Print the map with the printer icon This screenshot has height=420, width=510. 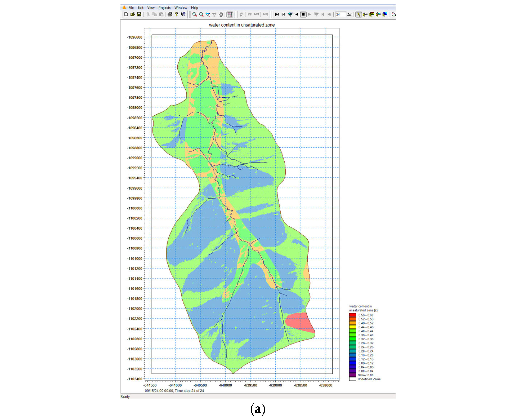pos(170,14)
